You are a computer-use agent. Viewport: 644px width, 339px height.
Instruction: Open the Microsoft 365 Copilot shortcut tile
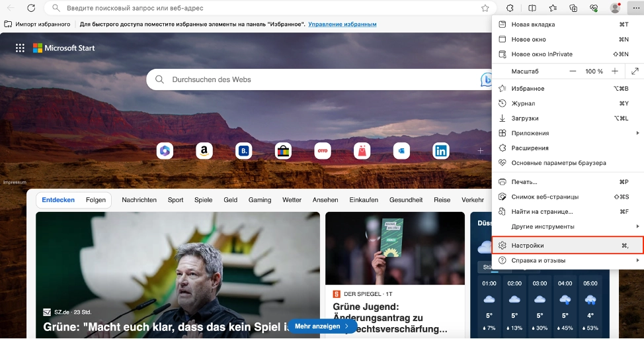click(165, 151)
